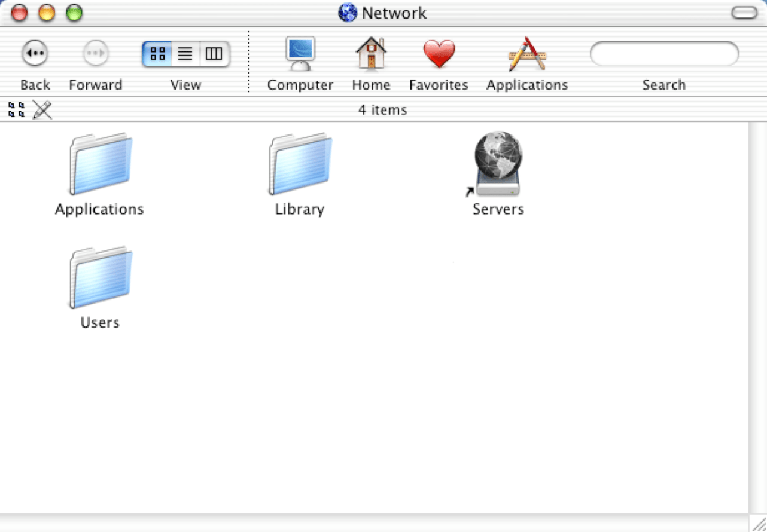Click the "Home" toolbar label
This screenshot has height=532, width=767.
point(371,85)
